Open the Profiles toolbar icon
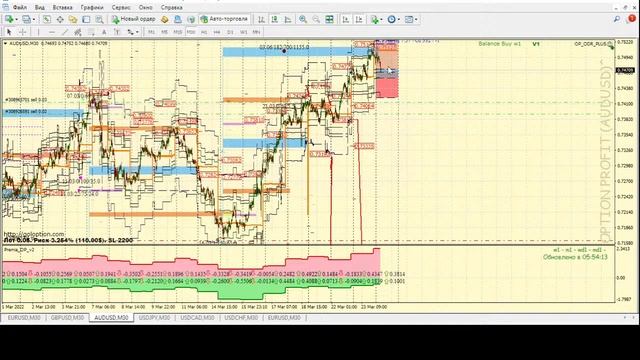Image resolution: width=640 pixels, height=360 pixels. (x=27, y=19)
